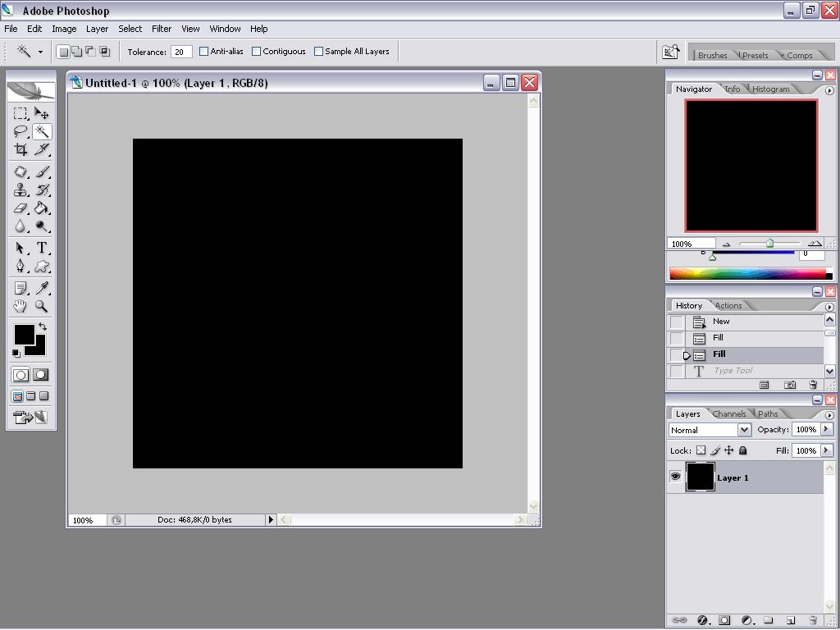This screenshot has width=840, height=630.
Task: Open the Layers panel options menu
Action: point(829,415)
